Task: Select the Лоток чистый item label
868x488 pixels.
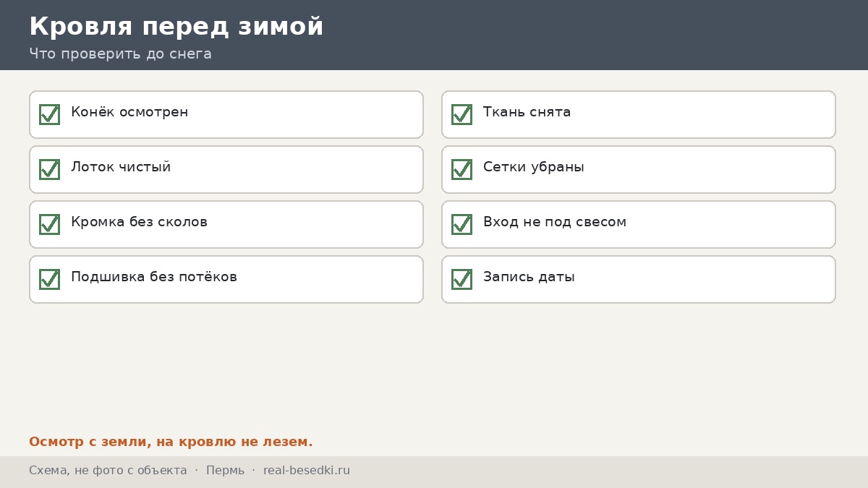Action: point(121,167)
